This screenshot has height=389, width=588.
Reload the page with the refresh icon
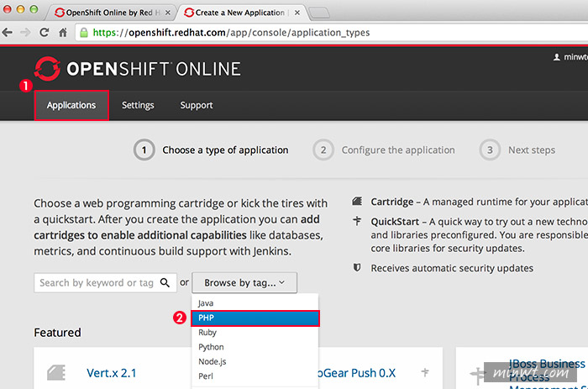(x=45, y=33)
